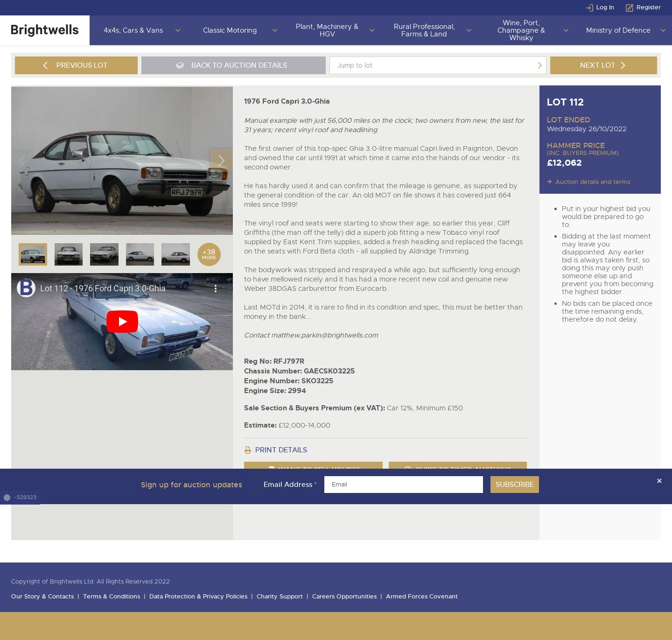Close the auction updates sign-up banner
Viewport: 672px width, 640px height.
click(x=659, y=481)
